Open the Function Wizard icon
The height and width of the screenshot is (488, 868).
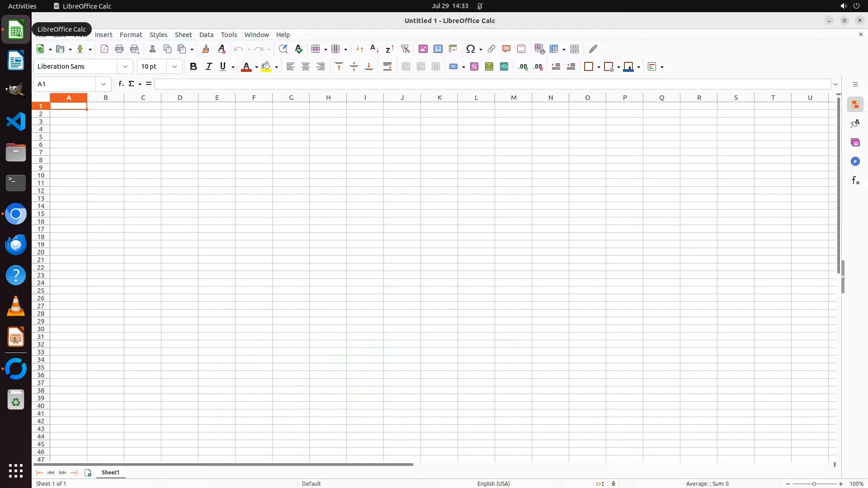click(121, 84)
